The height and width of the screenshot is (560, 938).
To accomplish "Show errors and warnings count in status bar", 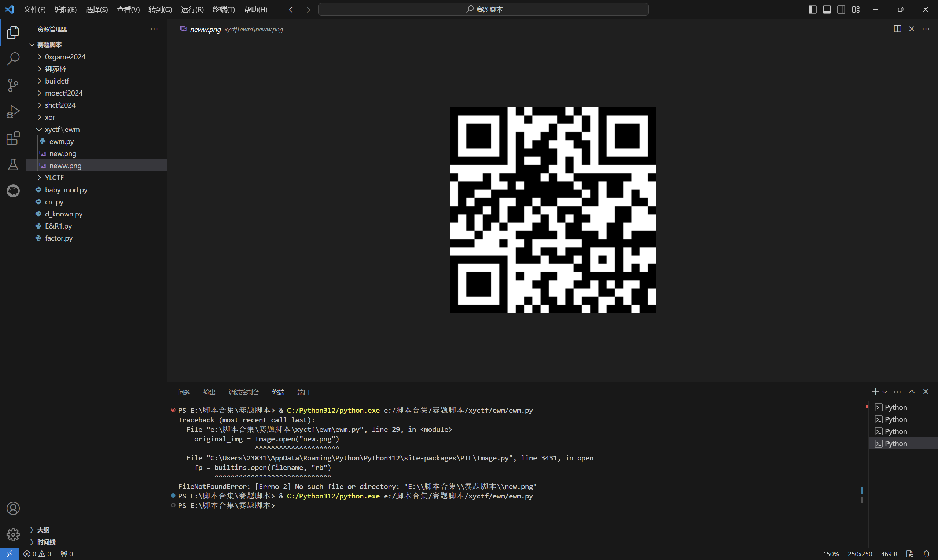I will pyautogui.click(x=37, y=554).
